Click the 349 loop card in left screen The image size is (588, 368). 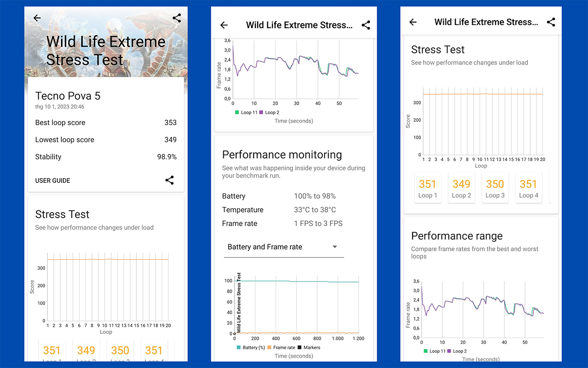pos(86,351)
